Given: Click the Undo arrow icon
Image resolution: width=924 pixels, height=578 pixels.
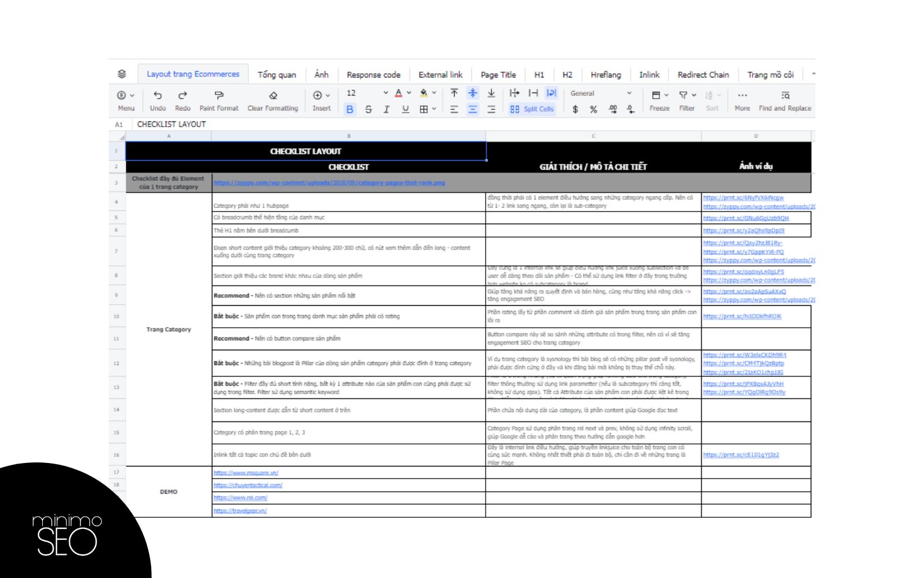Looking at the screenshot, I should (158, 95).
